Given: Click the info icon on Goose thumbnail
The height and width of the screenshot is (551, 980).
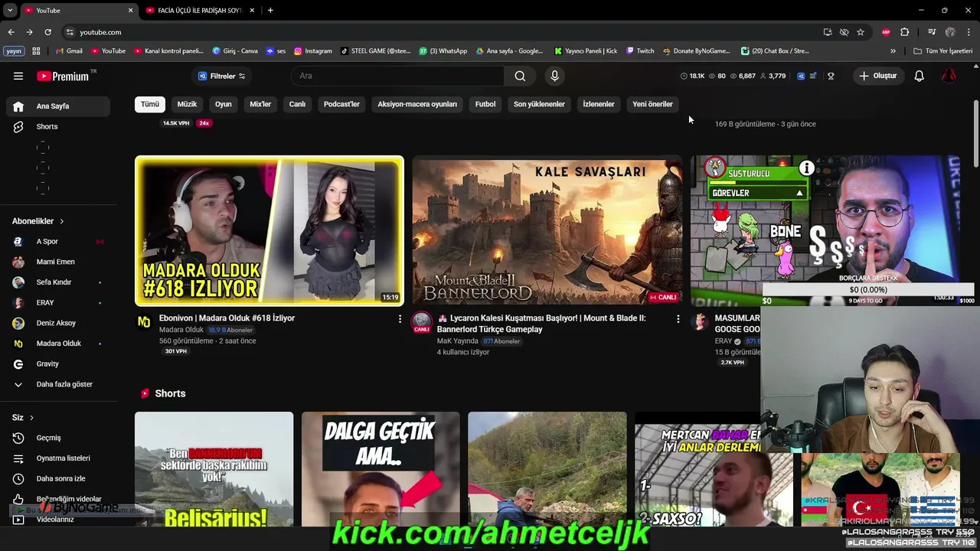Looking at the screenshot, I should coord(806,168).
